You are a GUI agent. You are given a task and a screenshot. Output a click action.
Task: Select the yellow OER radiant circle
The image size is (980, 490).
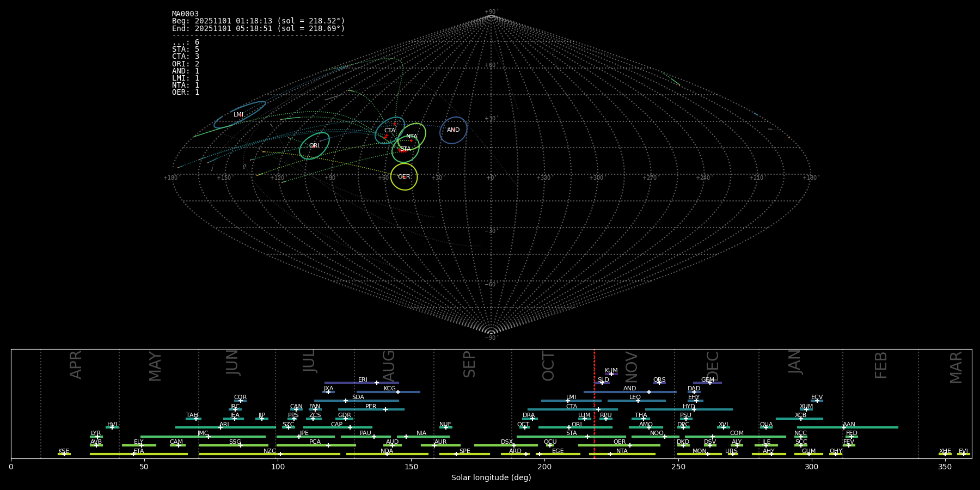404,177
